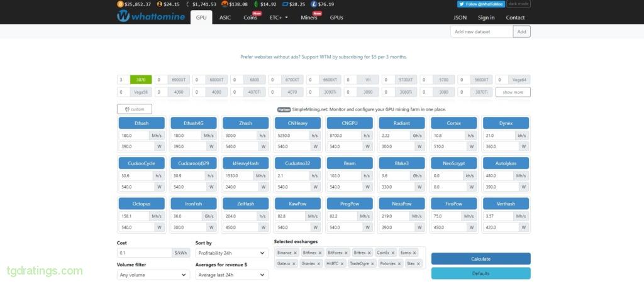644x284 pixels.
Task: Remove TradeOgre exchange tag
Action: 372,263
